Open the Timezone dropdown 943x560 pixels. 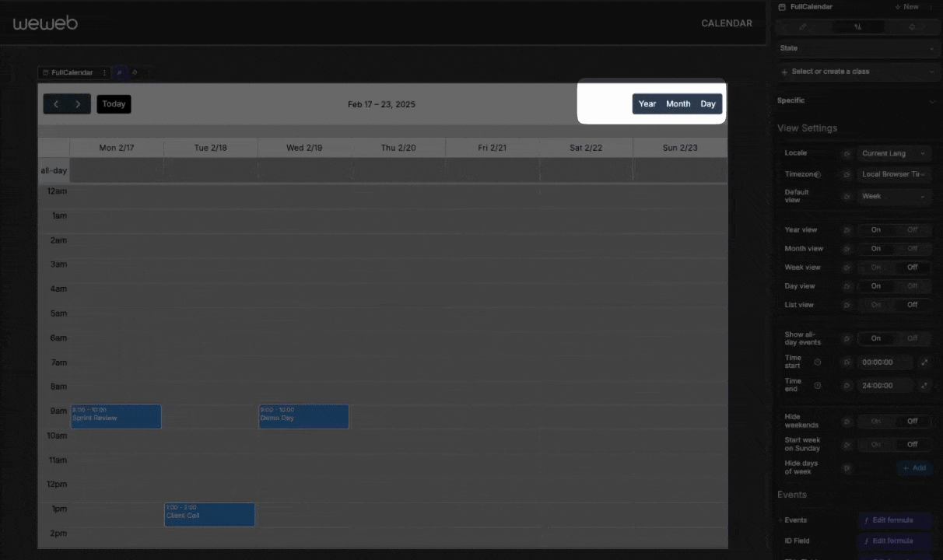pyautogui.click(x=892, y=174)
